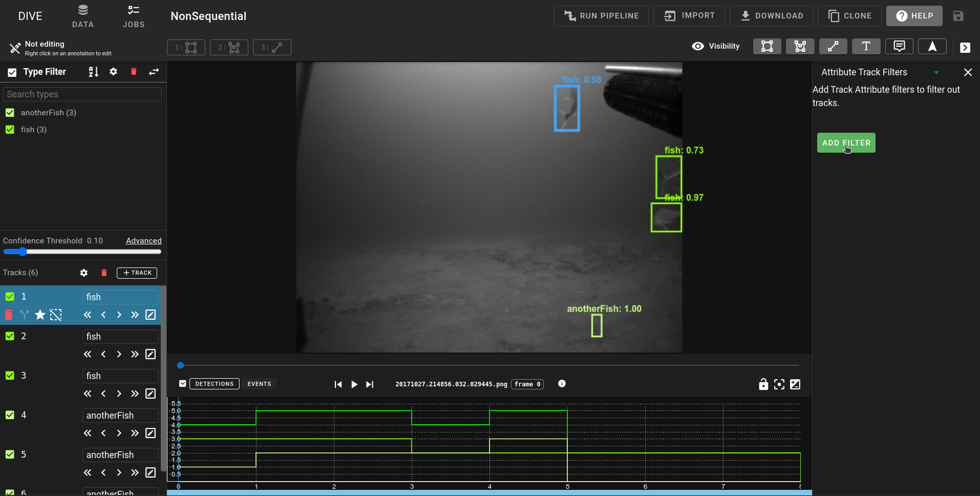Click the type sort order icon
The image size is (980, 496).
point(93,72)
